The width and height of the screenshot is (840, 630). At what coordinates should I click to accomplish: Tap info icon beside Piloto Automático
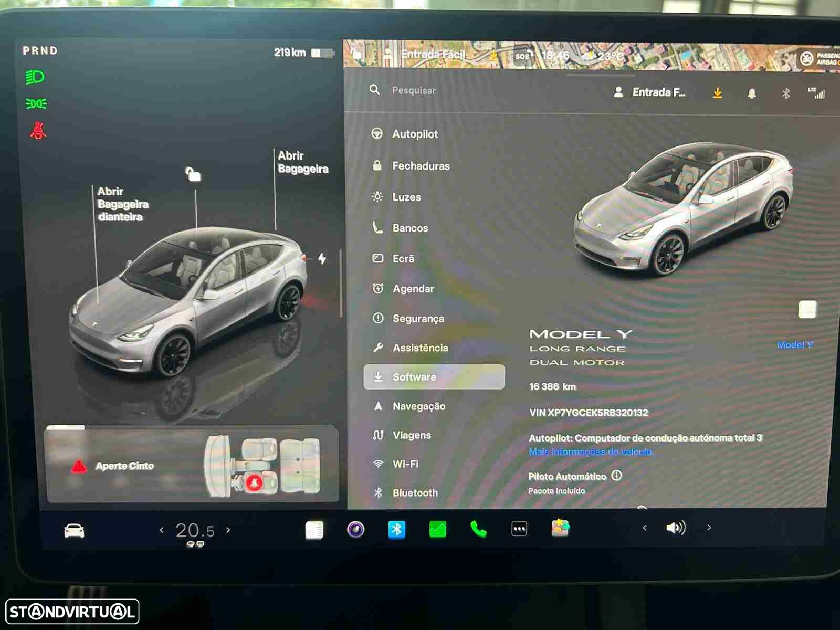pos(616,476)
